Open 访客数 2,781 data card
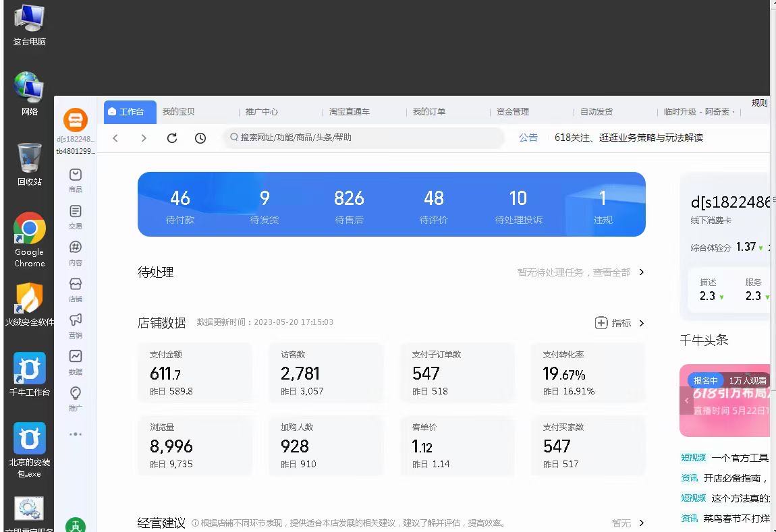The height and width of the screenshot is (532, 776). 326,374
